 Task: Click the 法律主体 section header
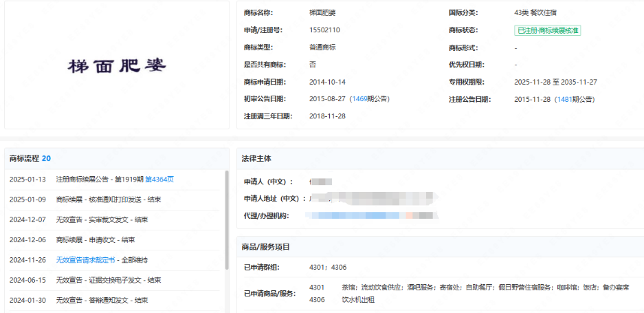click(256, 158)
